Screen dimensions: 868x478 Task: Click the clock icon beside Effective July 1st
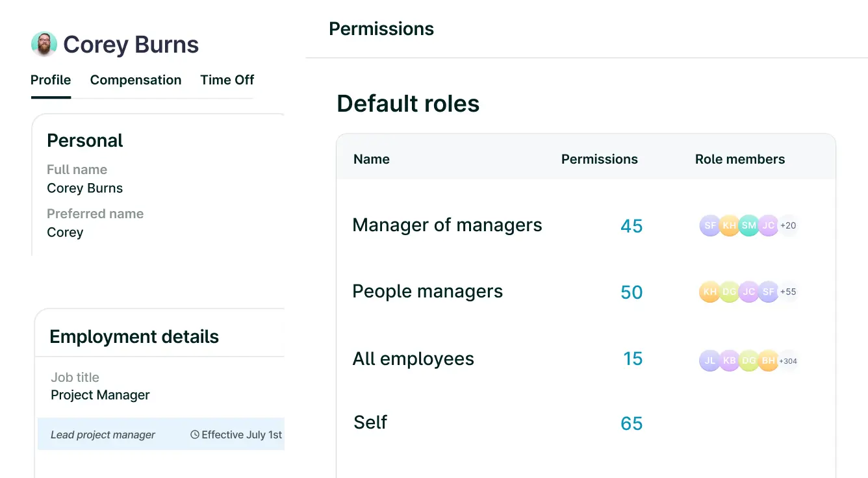(x=194, y=435)
